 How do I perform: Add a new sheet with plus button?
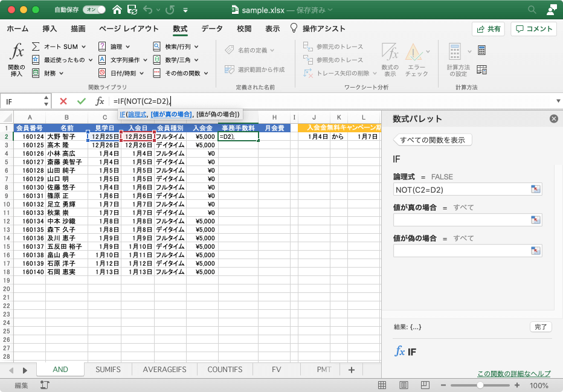(x=352, y=370)
